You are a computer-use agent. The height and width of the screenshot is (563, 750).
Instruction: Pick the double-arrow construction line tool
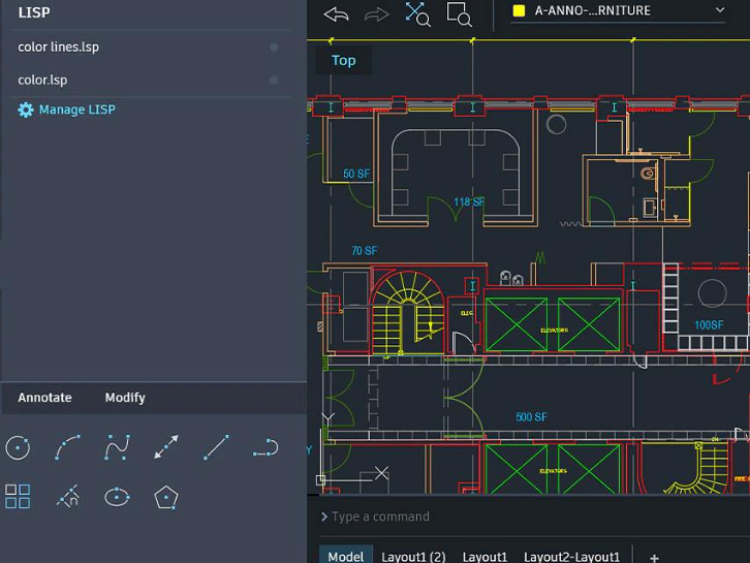166,448
